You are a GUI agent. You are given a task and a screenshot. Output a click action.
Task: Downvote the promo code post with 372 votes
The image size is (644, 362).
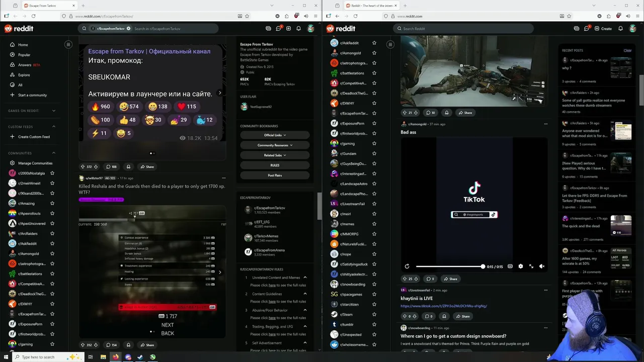point(95,166)
